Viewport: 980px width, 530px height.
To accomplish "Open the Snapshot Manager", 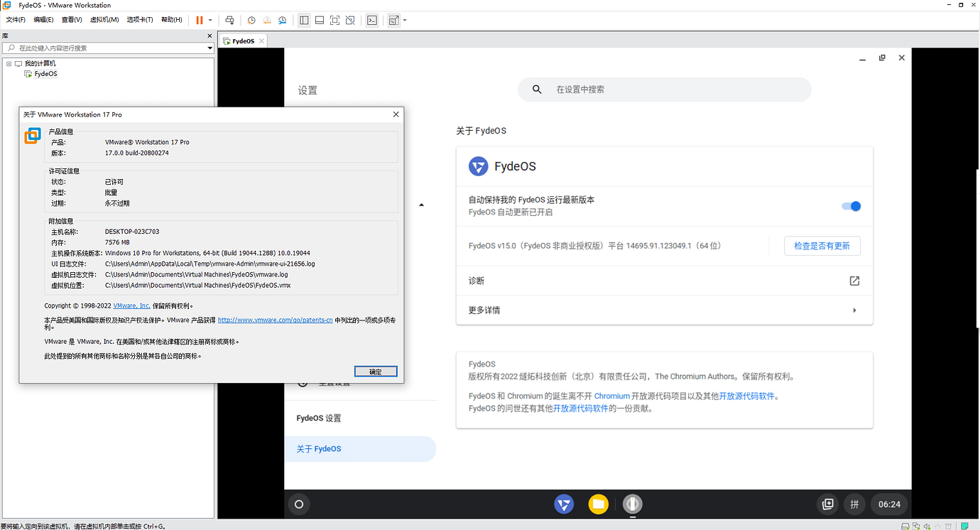I will point(282,19).
